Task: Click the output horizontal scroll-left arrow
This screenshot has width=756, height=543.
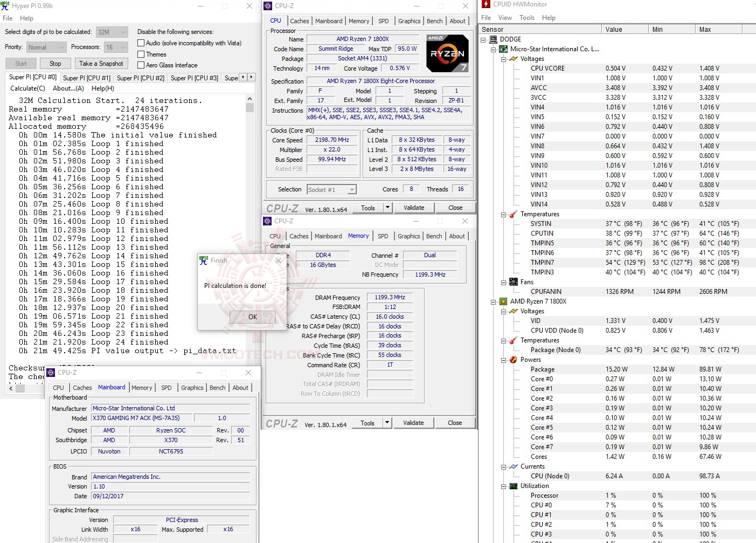Action: point(12,388)
